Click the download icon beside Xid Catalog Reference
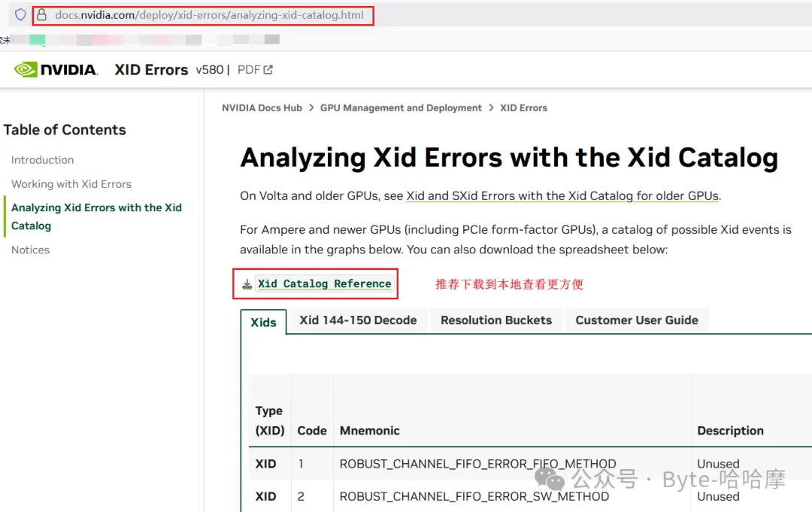Viewport: 812px width, 512px height. [247, 284]
